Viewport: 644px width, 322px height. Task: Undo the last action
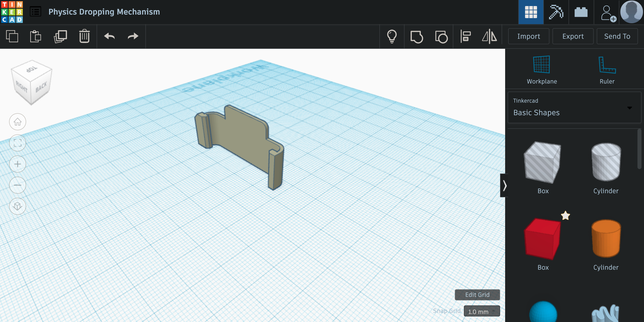pos(109,36)
